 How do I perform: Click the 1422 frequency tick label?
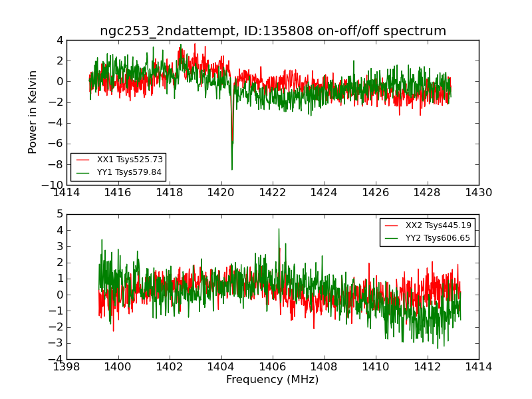273,193
